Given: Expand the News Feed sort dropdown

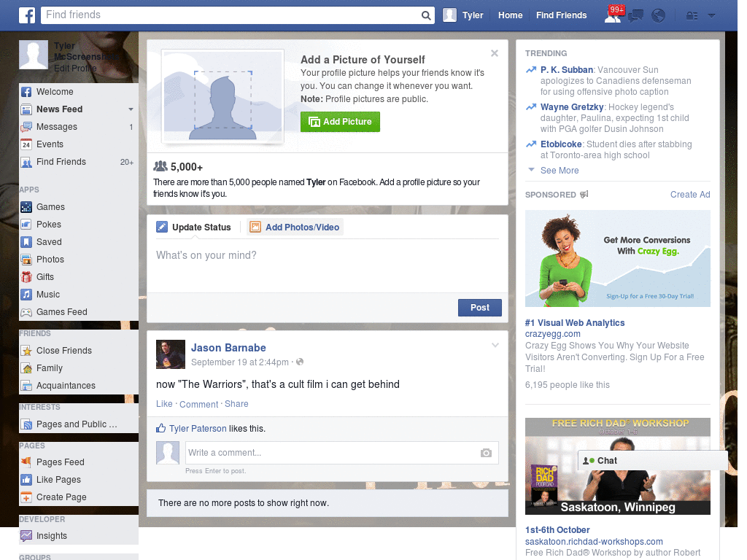Looking at the screenshot, I should 131,109.
